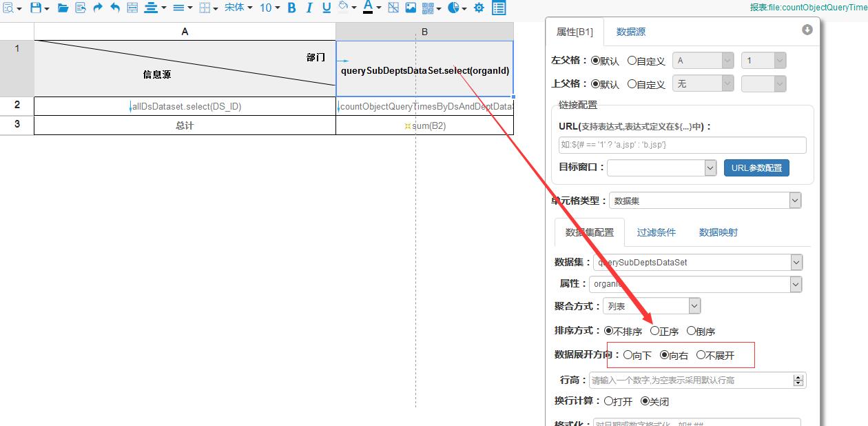Click the undo arrow icon

(115, 8)
